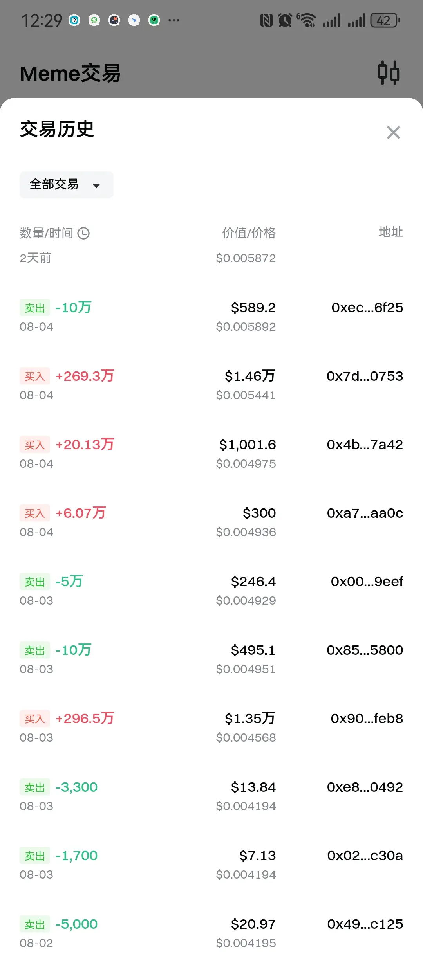
Task: Close the 交易历史 panel
Action: [393, 132]
